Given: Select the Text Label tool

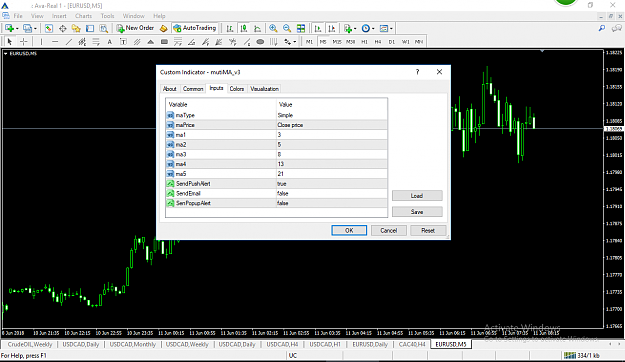Looking at the screenshot, I should (123, 41).
